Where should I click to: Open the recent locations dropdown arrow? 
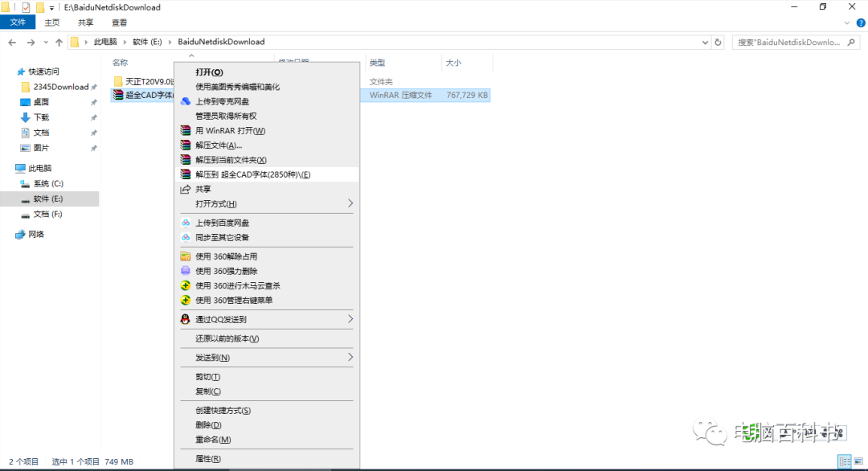(x=46, y=42)
